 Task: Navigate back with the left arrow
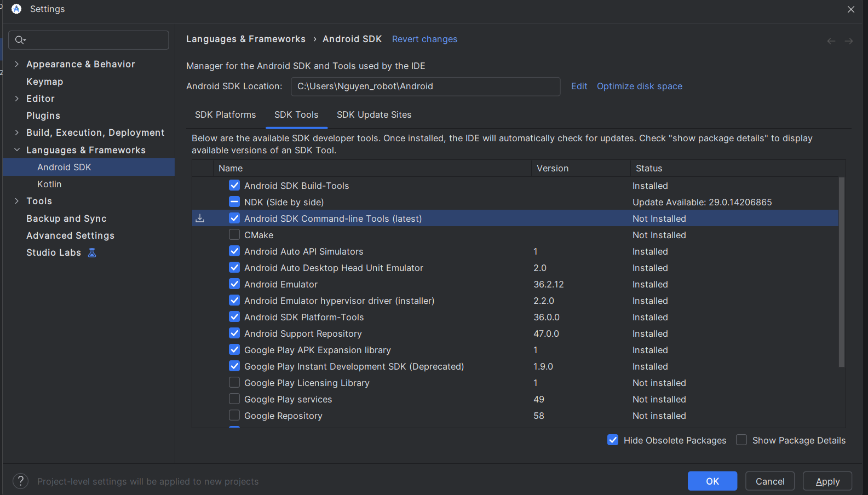point(831,41)
